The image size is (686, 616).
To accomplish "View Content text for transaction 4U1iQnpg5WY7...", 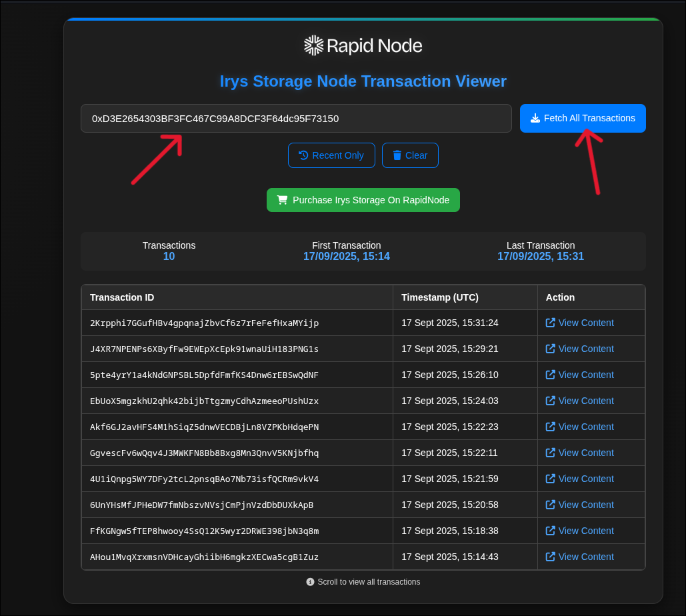I will (x=586, y=479).
